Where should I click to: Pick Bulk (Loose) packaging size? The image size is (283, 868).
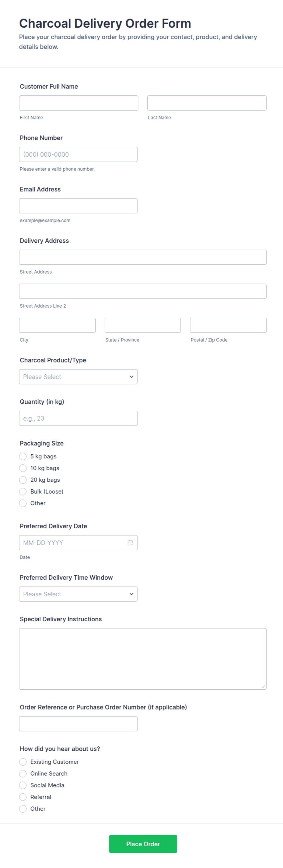pos(23,491)
